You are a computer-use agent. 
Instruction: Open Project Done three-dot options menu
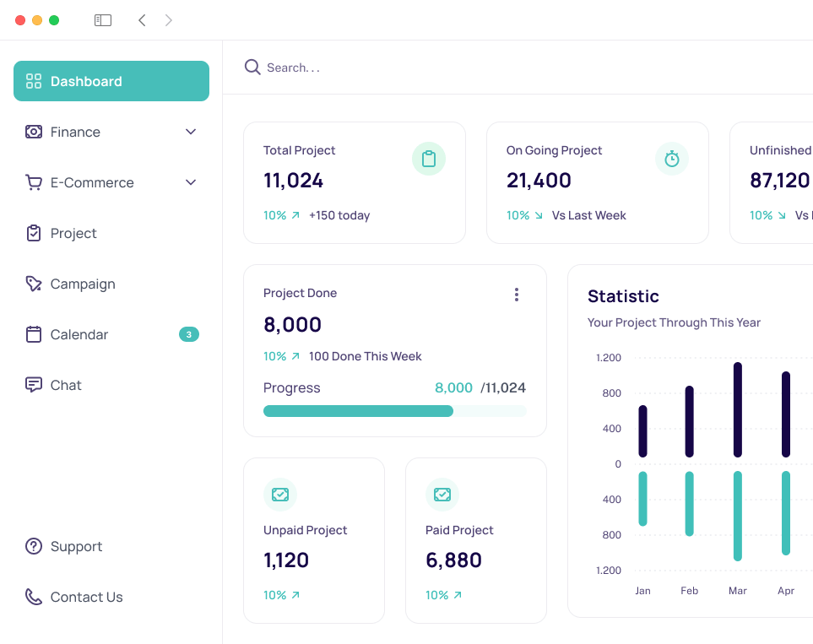point(517,294)
